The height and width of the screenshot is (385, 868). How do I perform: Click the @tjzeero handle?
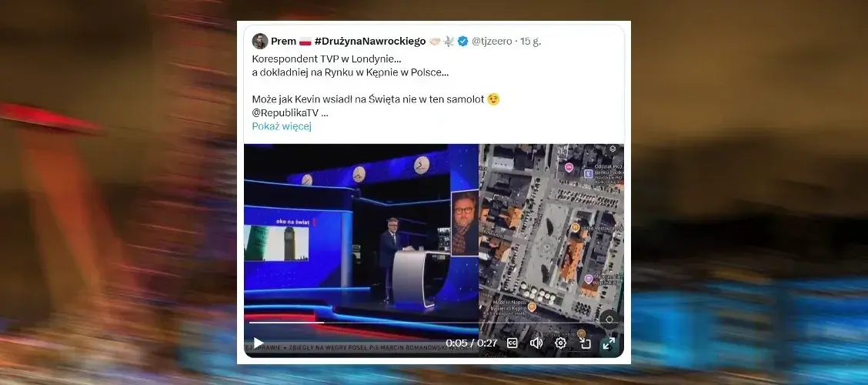click(x=492, y=41)
